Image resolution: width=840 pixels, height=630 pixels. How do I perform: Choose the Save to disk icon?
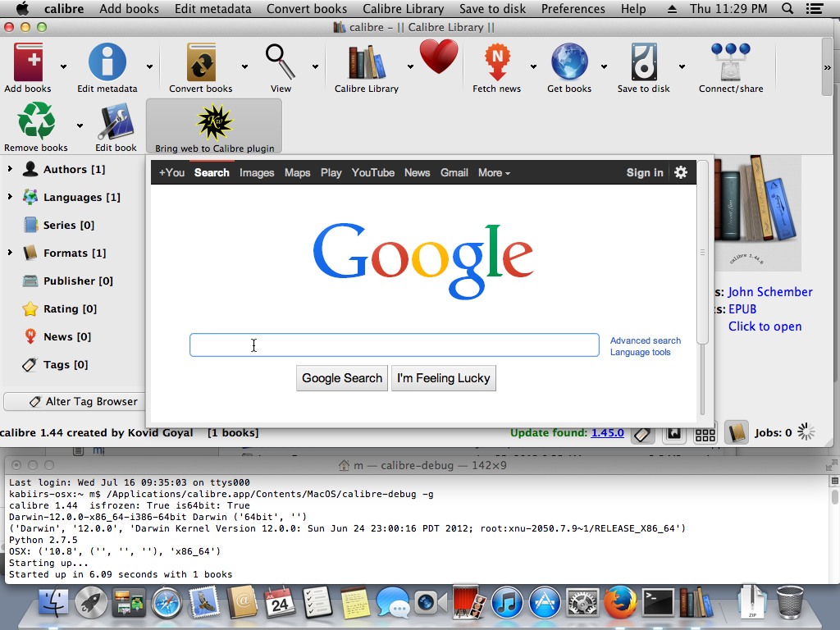643,62
